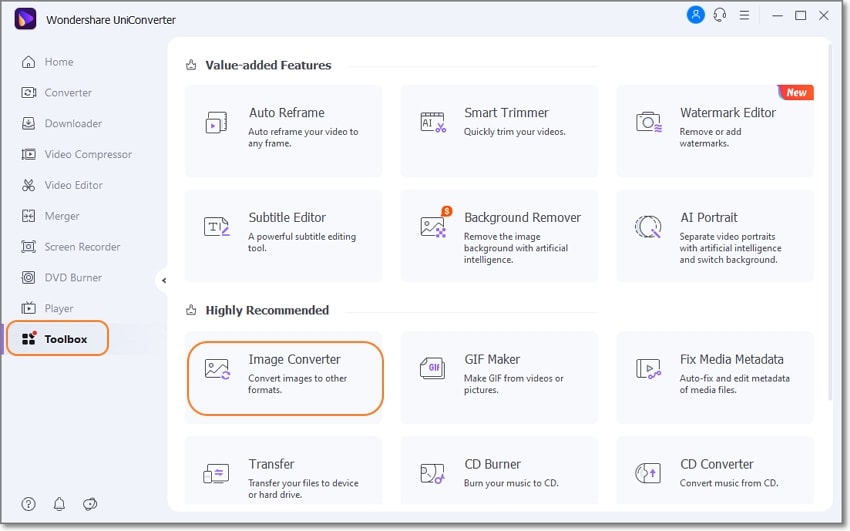Image resolution: width=850 pixels, height=531 pixels.
Task: Open the Auto Reframe title link
Action: (286, 113)
